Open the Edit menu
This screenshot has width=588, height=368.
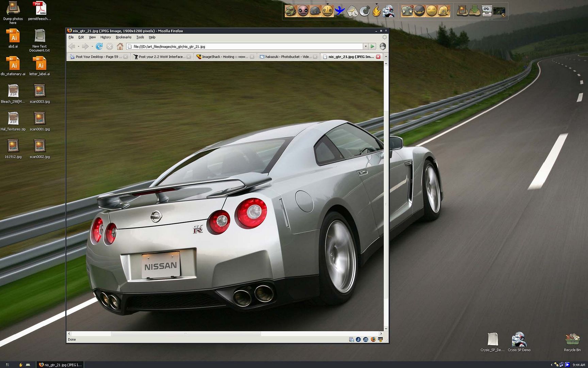pos(81,37)
